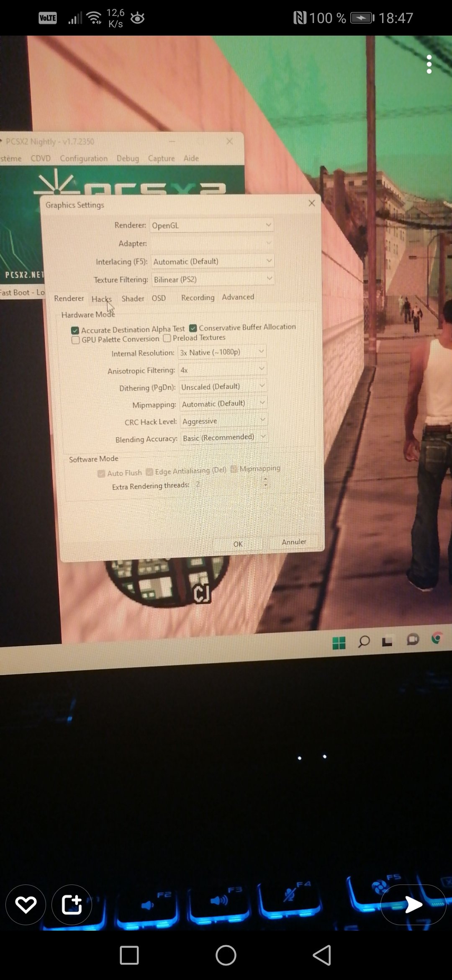
Task: Open the empty Adapter dropdown
Action: 212,243
